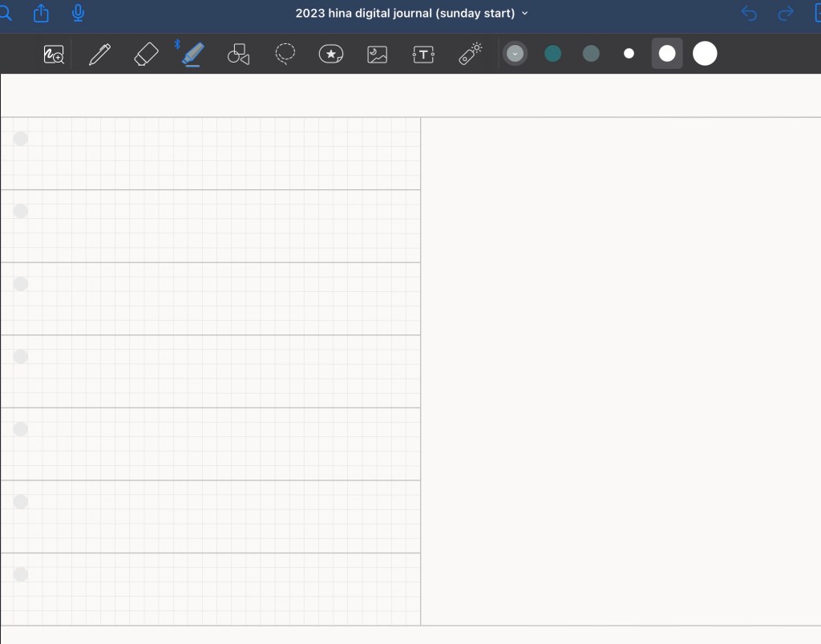Open the Zoom window writing tool

[x=54, y=55]
